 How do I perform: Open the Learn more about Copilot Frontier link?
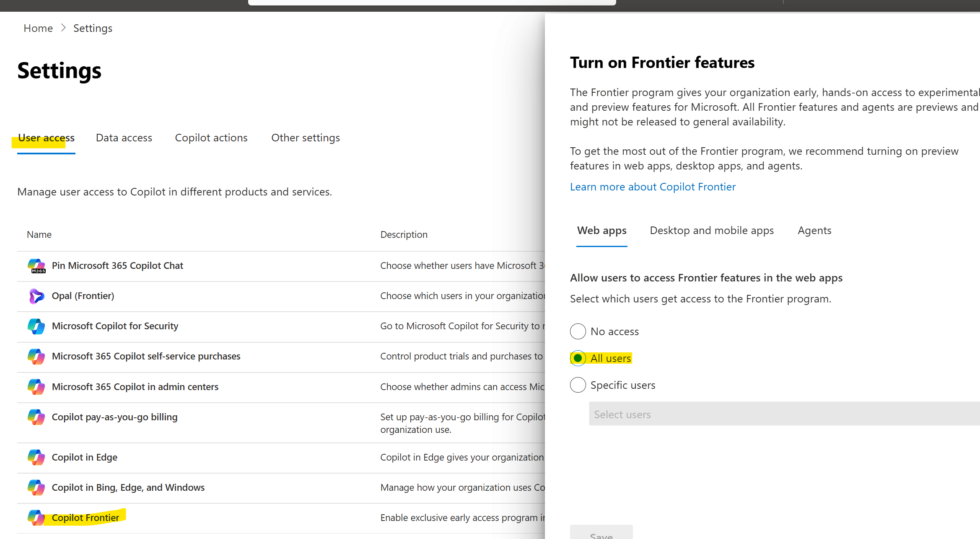coord(652,187)
